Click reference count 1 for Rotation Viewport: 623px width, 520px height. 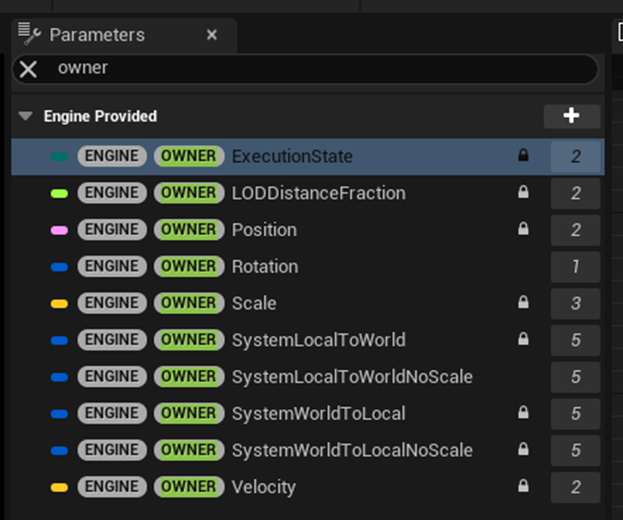pos(575,267)
